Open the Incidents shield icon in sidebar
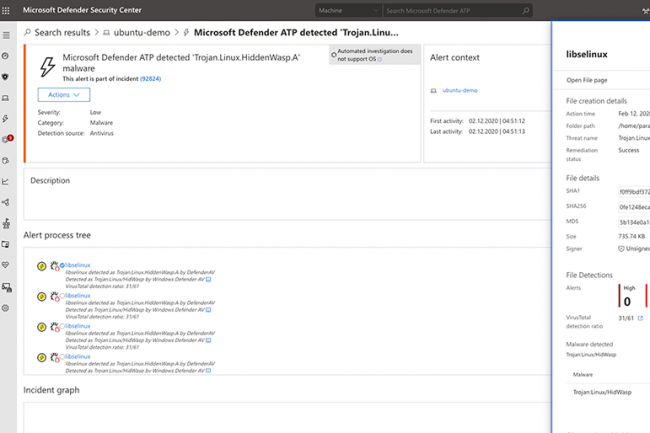 coord(5,77)
